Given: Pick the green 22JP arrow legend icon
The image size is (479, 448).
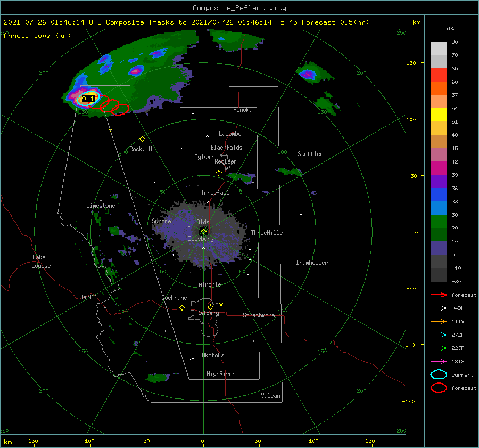Looking at the screenshot, I should (439, 348).
